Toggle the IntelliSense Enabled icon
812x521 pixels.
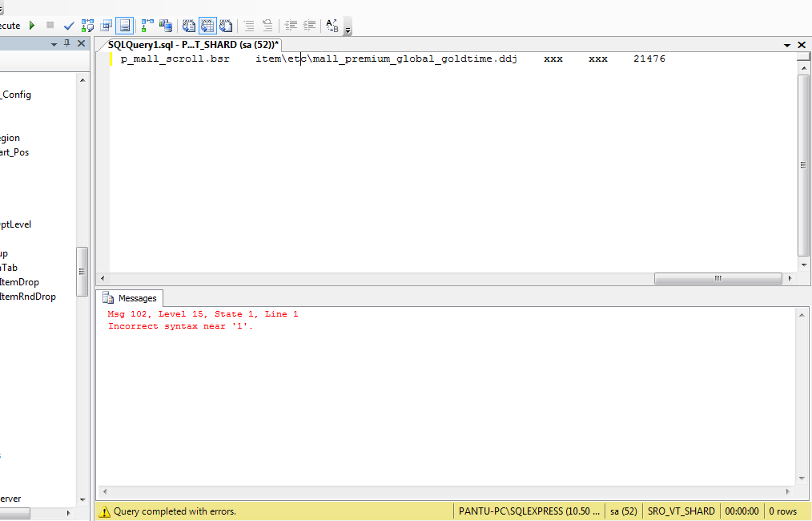click(x=124, y=26)
